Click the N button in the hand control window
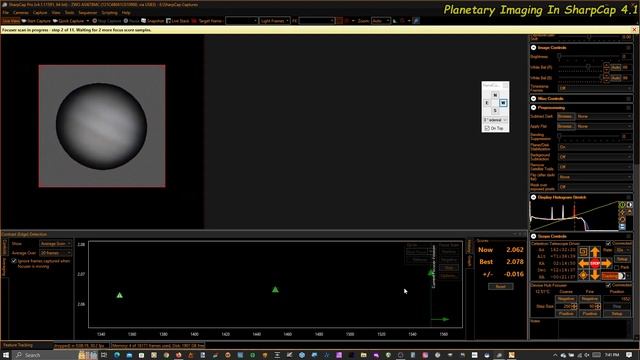The height and width of the screenshot is (360, 640). coord(495,95)
